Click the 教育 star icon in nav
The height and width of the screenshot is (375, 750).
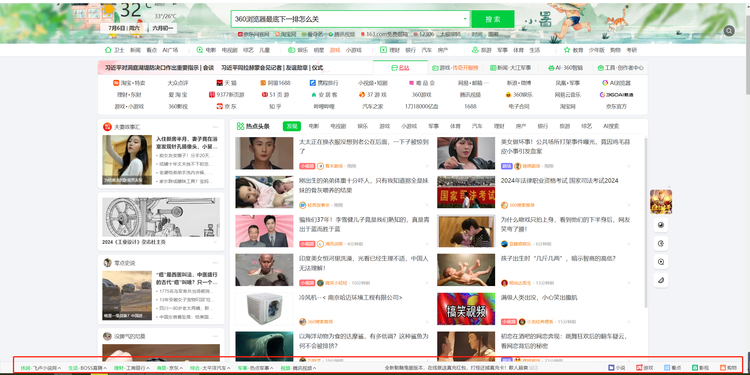567,50
